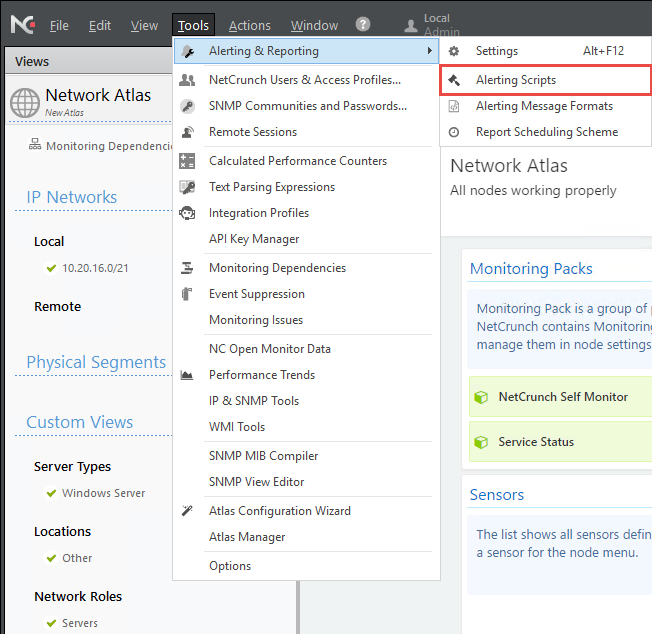Open the help question mark icon

pyautogui.click(x=363, y=24)
